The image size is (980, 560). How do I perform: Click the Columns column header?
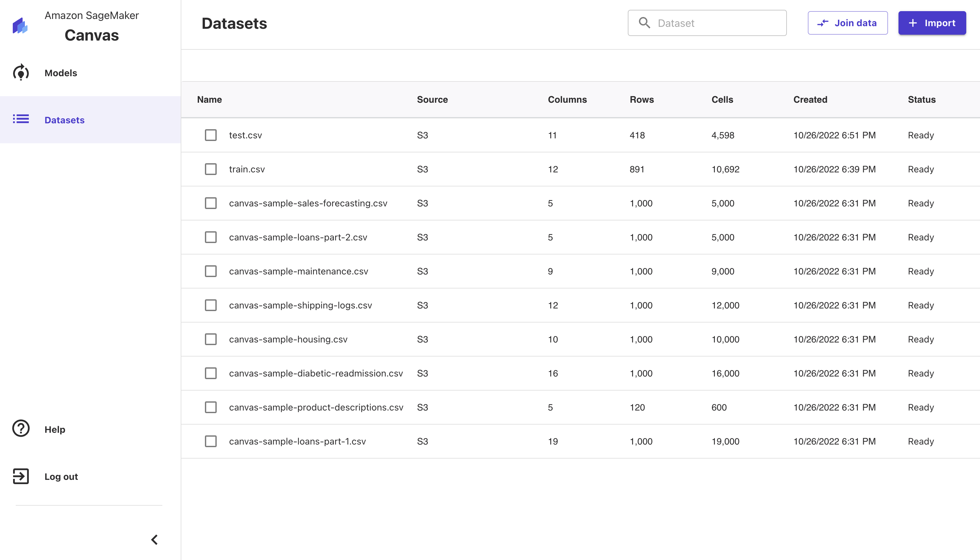(567, 100)
